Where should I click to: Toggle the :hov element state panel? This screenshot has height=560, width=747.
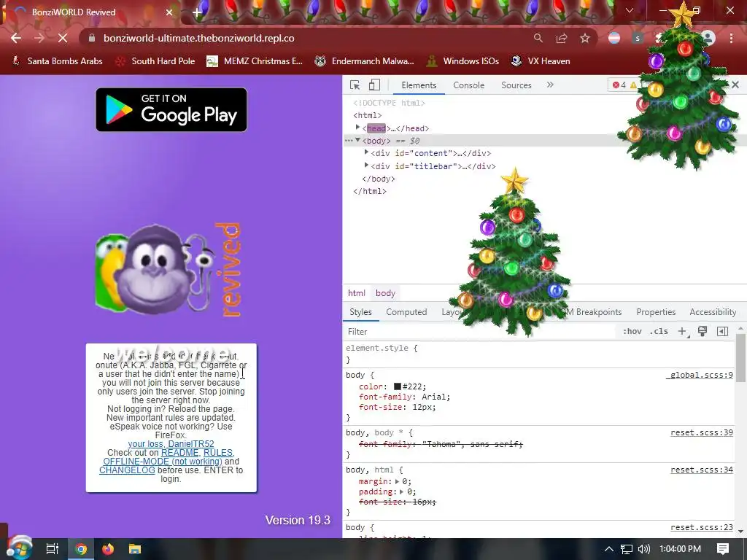click(x=632, y=332)
